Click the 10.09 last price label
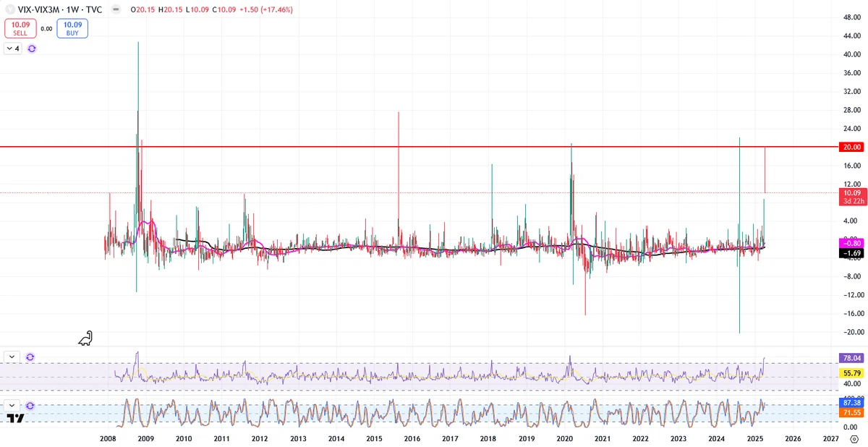The height and width of the screenshot is (447, 868). tap(852, 193)
